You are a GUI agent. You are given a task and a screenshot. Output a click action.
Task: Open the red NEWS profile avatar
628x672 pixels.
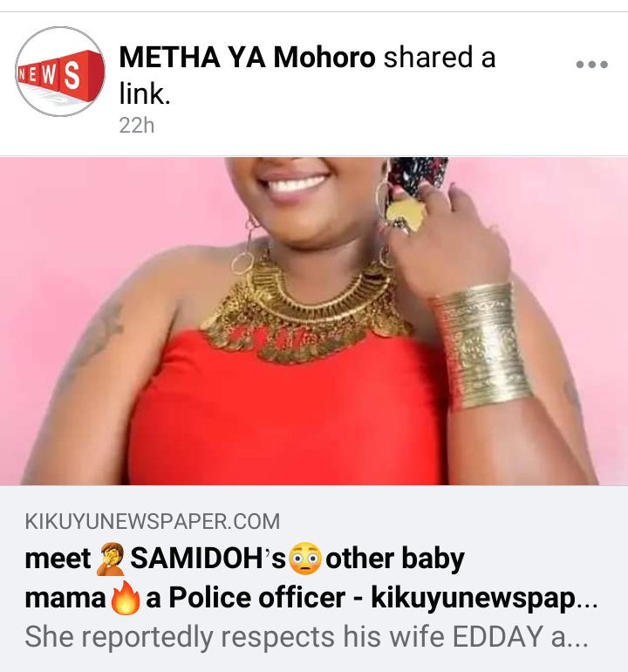(x=60, y=72)
